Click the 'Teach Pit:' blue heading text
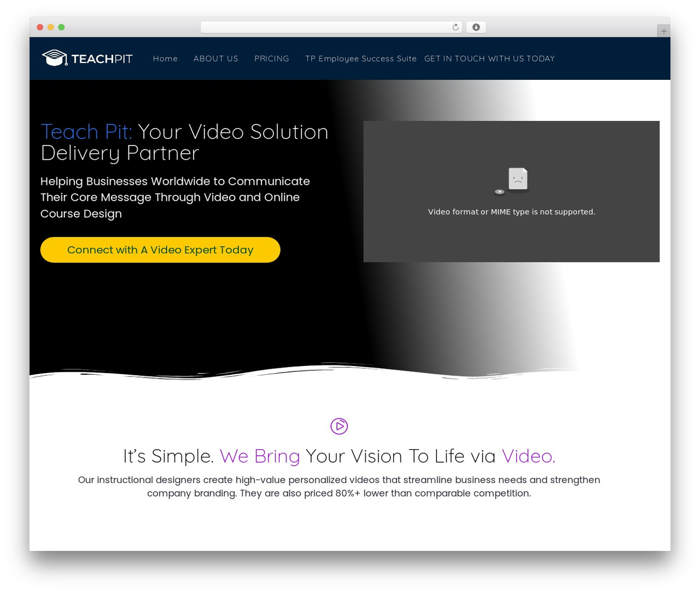Screen dimensions: 700x593 (86, 132)
